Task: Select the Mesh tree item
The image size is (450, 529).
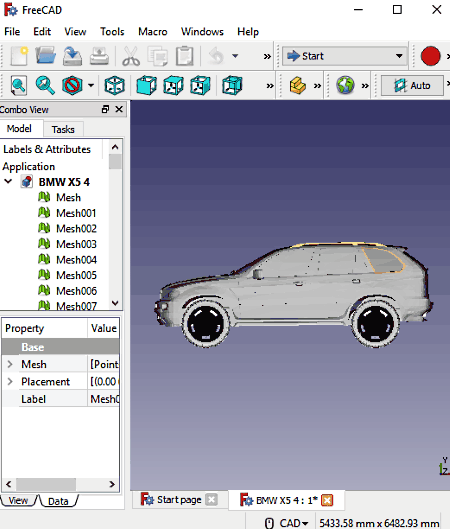Action: [68, 197]
